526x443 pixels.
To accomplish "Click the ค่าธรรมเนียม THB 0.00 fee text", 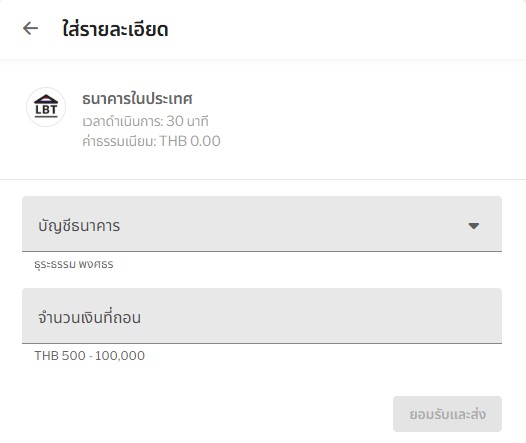I will (x=151, y=141).
